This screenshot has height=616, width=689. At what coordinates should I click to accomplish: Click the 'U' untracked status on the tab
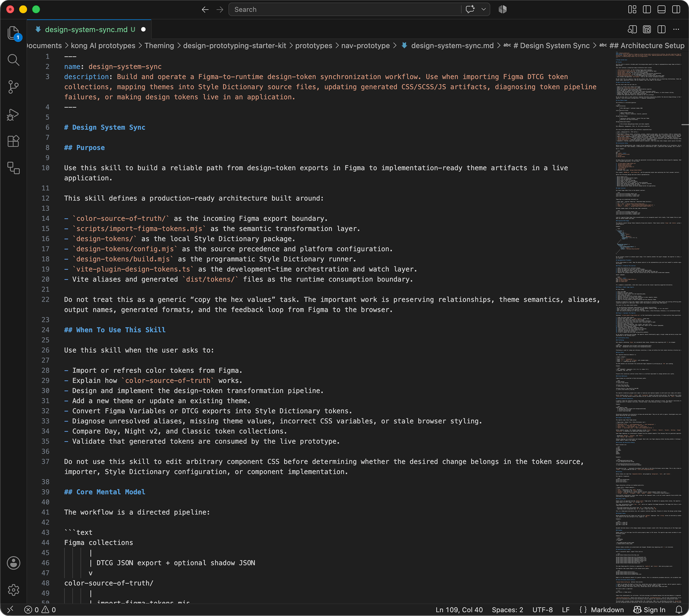click(x=133, y=29)
